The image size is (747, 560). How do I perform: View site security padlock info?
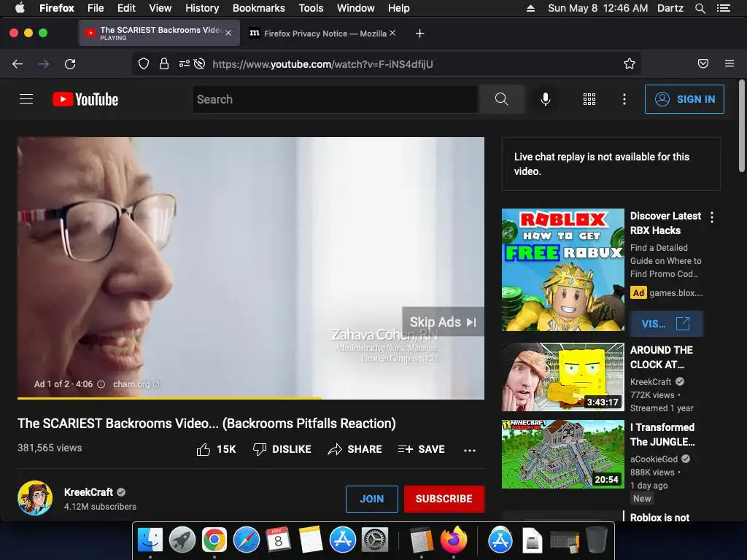[164, 64]
